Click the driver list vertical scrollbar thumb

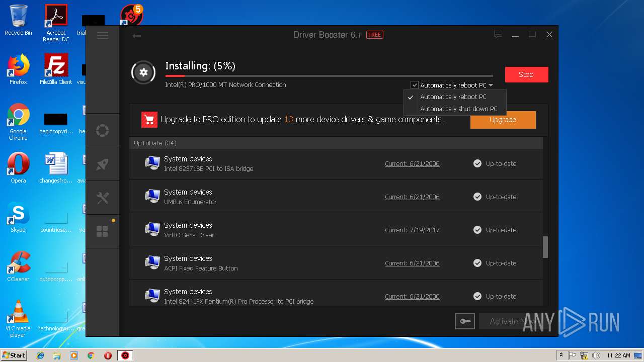click(x=545, y=247)
